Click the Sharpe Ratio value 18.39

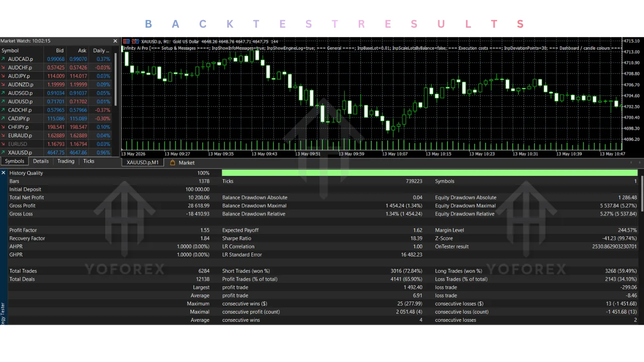[416, 238]
